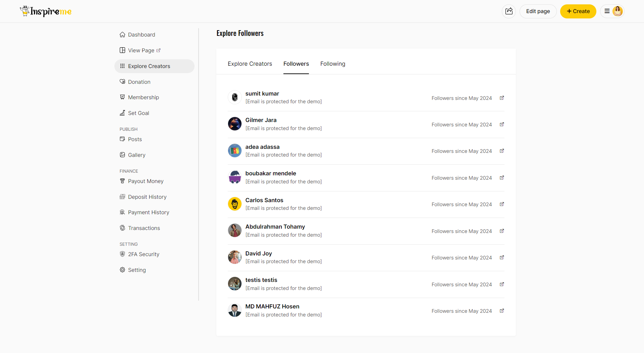This screenshot has width=644, height=353.
Task: Click the Membership icon
Action: (x=122, y=97)
